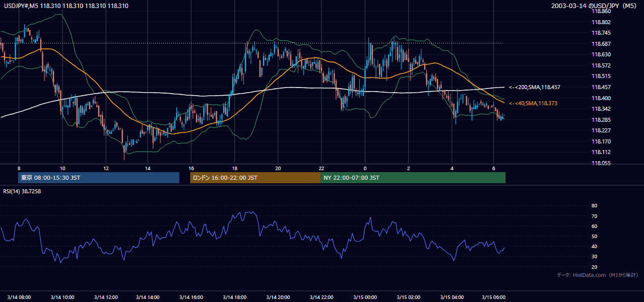The height and width of the screenshot is (302, 644).
Task: Click the bottom time label 3/15 00:00
Action: pyautogui.click(x=364, y=297)
